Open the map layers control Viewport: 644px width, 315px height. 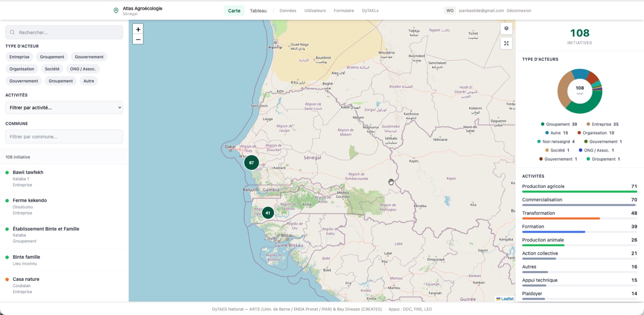pos(506,29)
